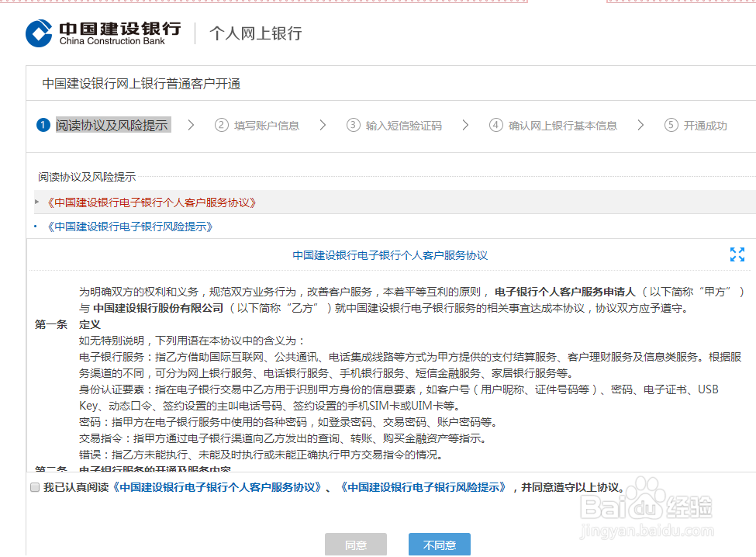Check the 我已认真阅读 agreement checkbox

coord(35,487)
